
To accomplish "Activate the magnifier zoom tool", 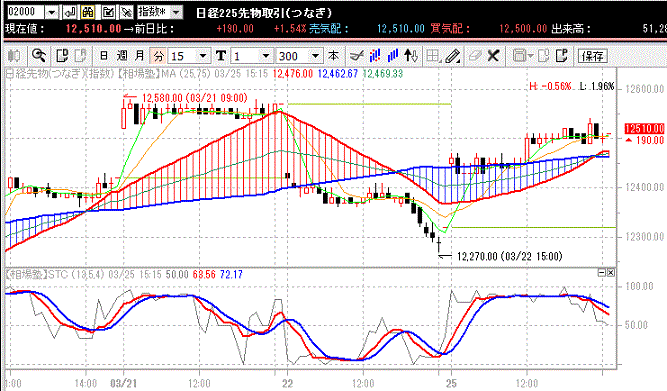I will [39, 56].
